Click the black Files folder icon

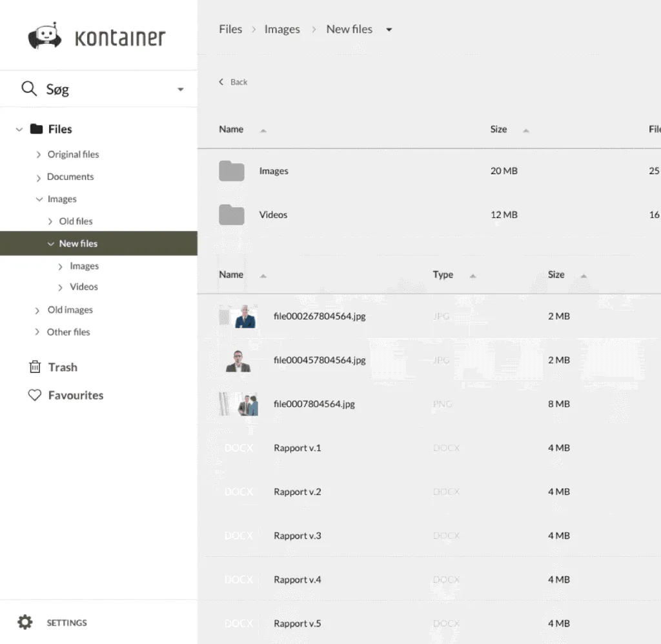(x=36, y=129)
